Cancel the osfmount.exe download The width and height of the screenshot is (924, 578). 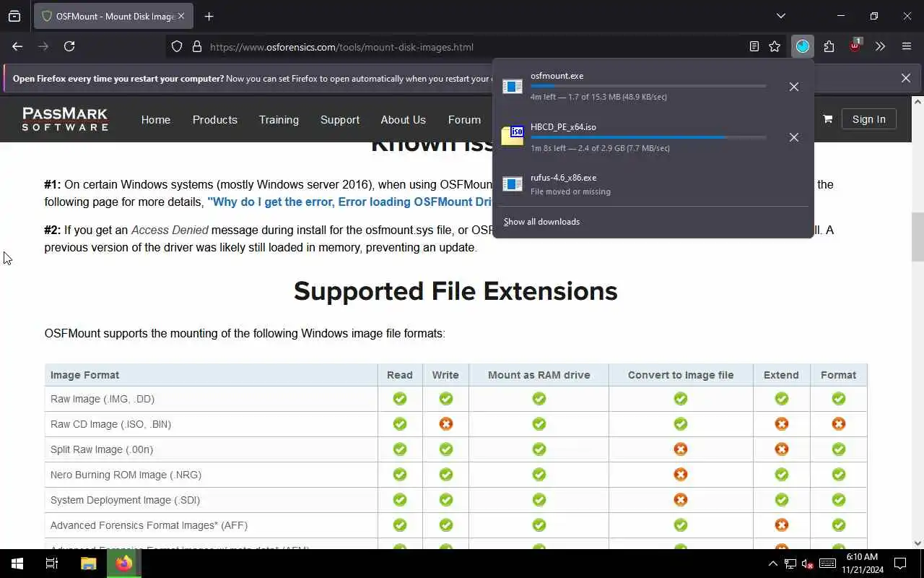[x=794, y=87]
